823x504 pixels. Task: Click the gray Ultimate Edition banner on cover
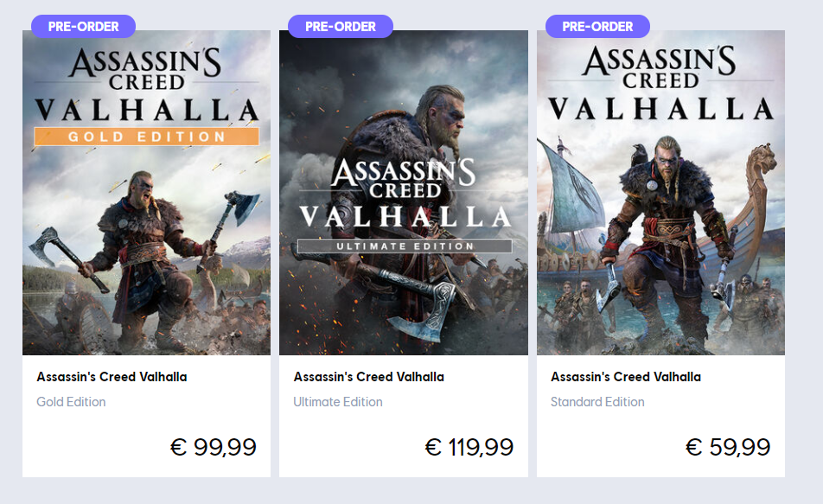pyautogui.click(x=404, y=246)
